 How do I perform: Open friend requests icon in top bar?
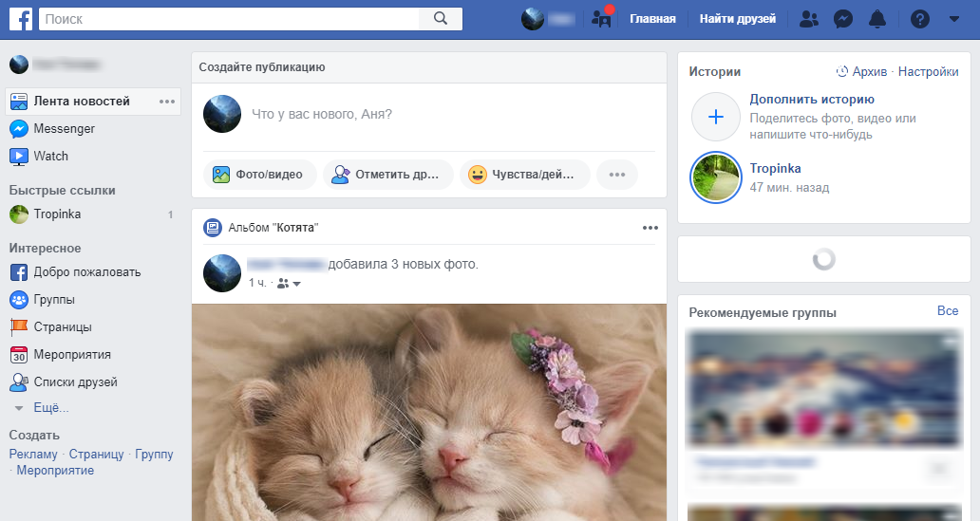(x=808, y=19)
